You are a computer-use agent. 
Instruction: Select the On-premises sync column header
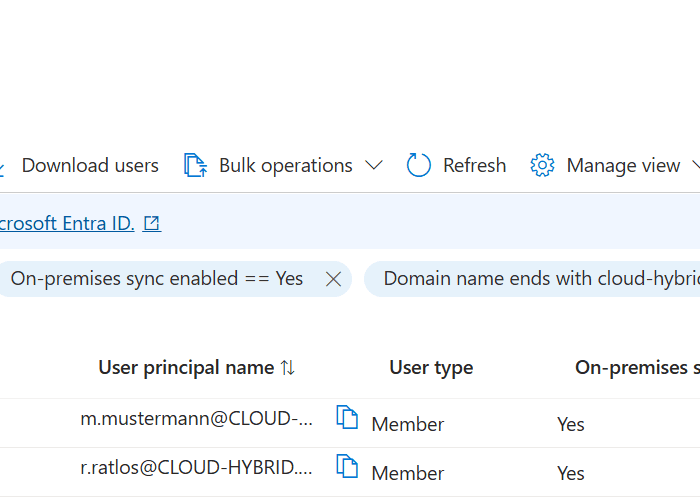[x=636, y=368]
